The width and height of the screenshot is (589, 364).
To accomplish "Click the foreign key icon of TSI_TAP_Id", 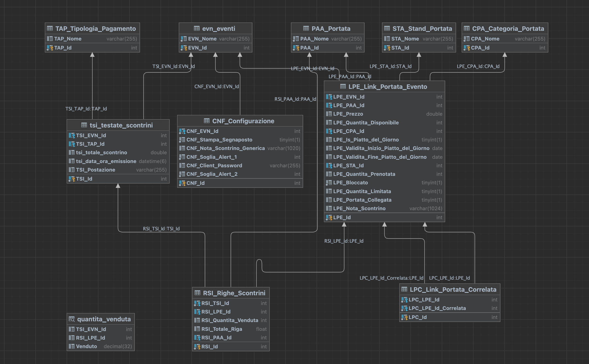I will pyautogui.click(x=72, y=144).
